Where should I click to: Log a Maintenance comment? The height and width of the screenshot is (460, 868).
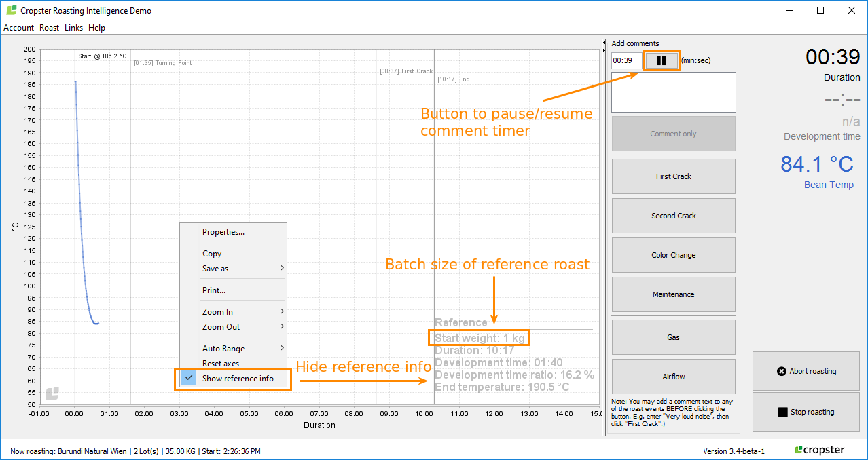coord(673,294)
